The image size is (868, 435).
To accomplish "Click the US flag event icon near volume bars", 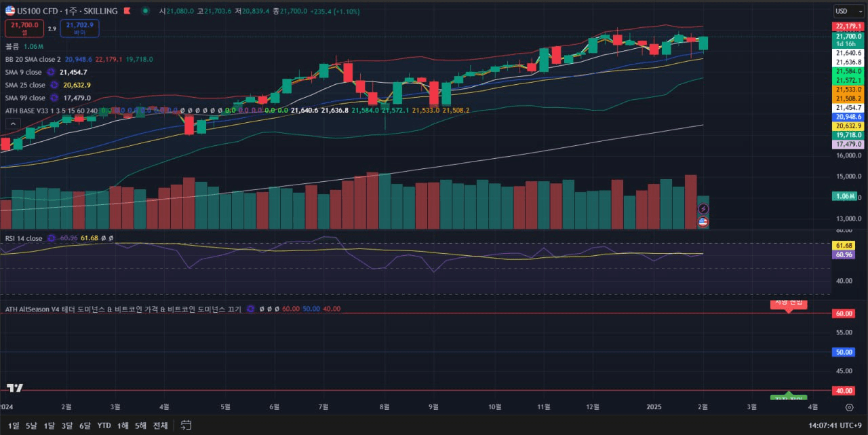I will 703,222.
